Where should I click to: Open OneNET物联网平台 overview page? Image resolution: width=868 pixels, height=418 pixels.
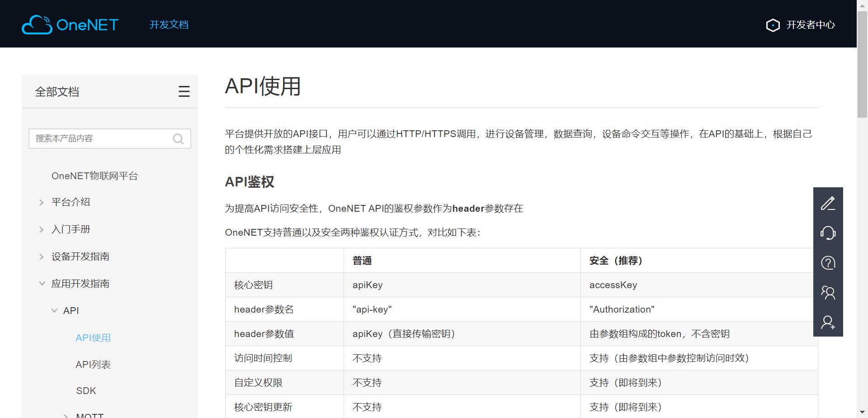[94, 176]
